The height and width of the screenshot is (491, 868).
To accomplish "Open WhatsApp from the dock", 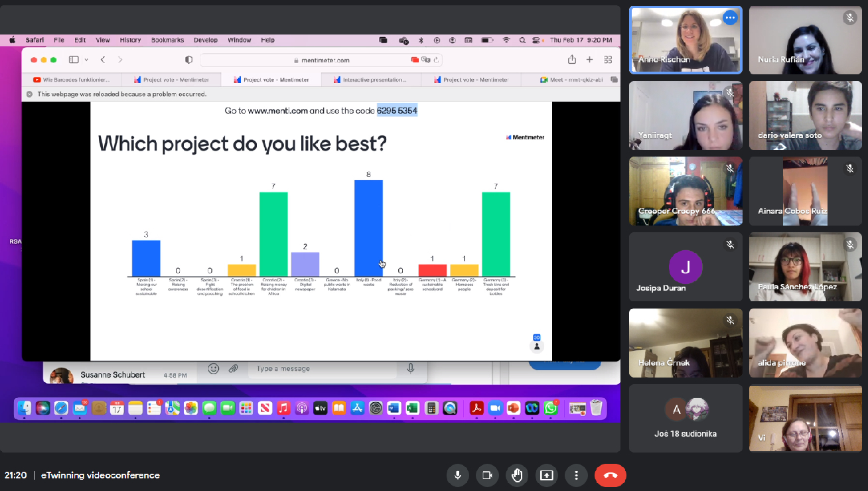I will click(551, 408).
